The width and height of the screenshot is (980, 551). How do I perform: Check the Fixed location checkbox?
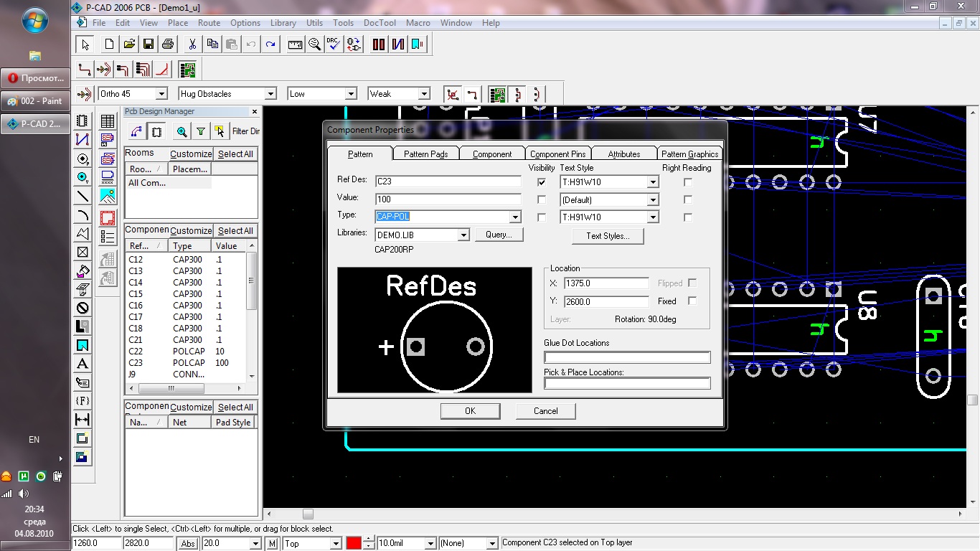point(692,301)
